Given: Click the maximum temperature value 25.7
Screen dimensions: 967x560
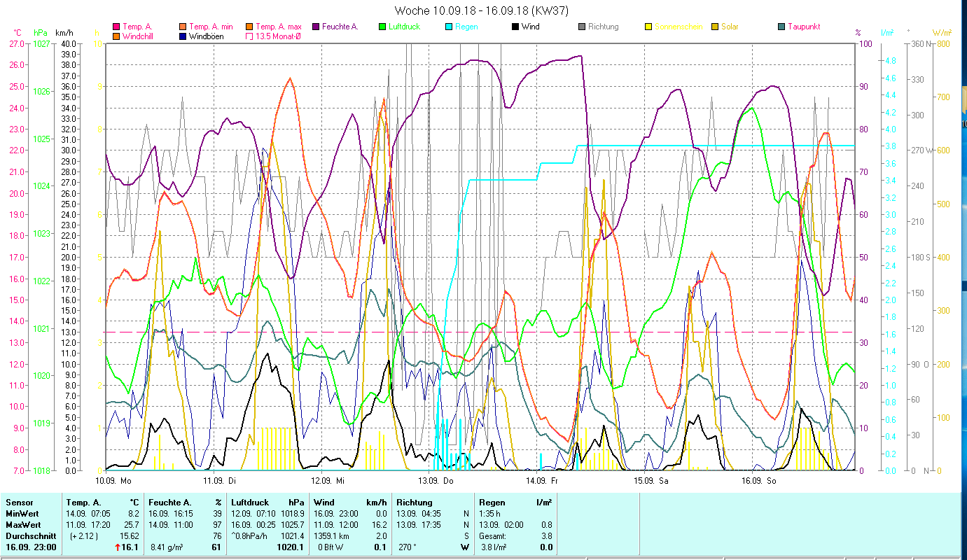Looking at the screenshot, I should [131, 525].
